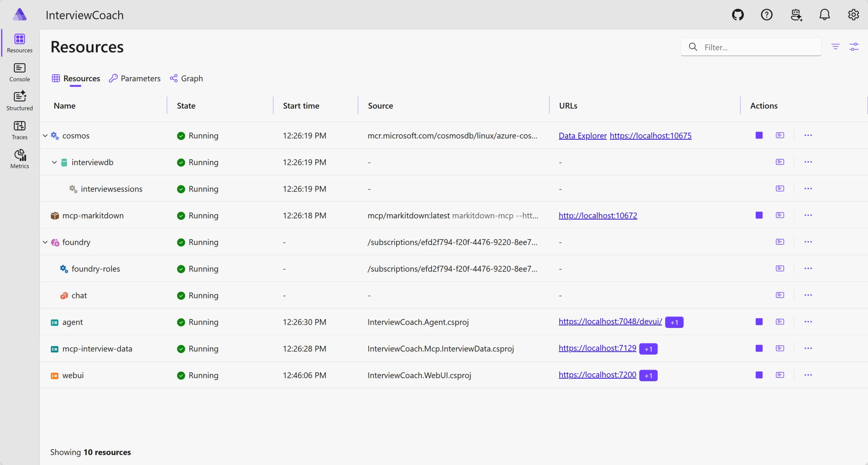Open https://localhost:7200 link
This screenshot has width=868, height=465.
point(597,375)
